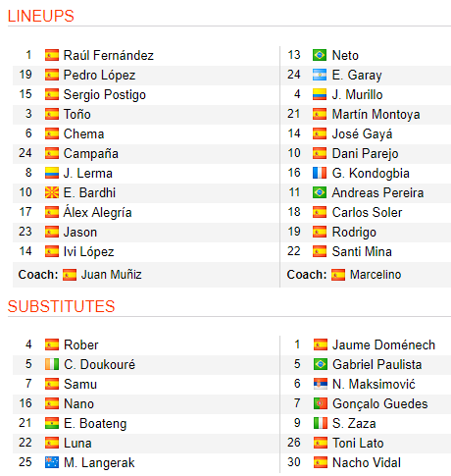The height and width of the screenshot is (476, 451).
Task: Click the LINEUPS section heading
Action: tap(41, 16)
